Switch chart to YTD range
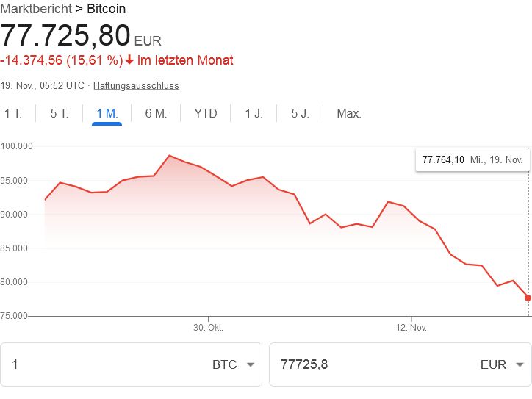 click(x=206, y=113)
